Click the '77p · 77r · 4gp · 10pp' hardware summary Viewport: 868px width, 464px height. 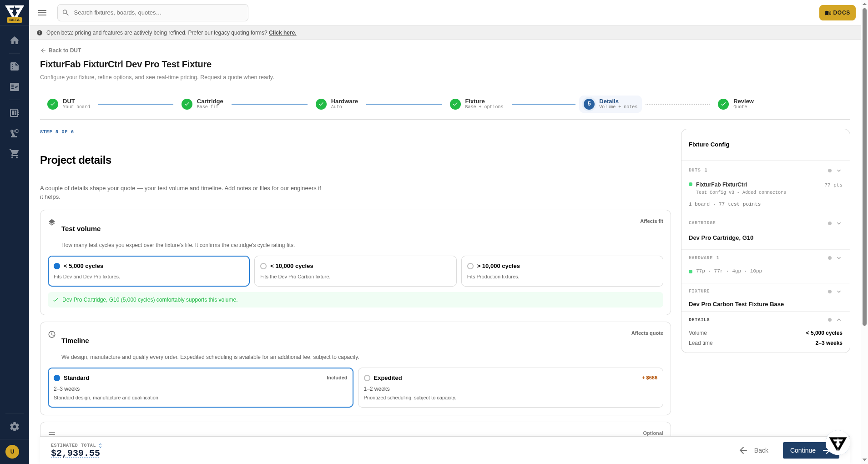pos(729,271)
